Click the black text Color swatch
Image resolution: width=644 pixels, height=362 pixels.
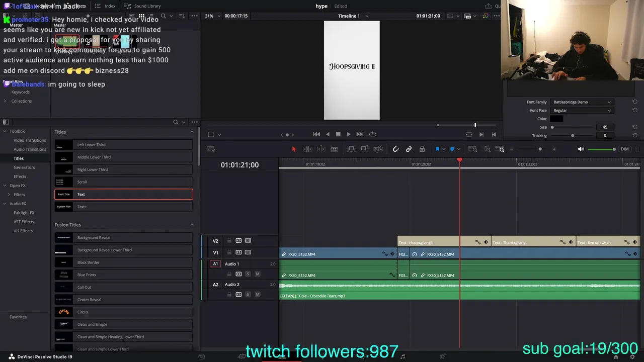[x=556, y=119]
